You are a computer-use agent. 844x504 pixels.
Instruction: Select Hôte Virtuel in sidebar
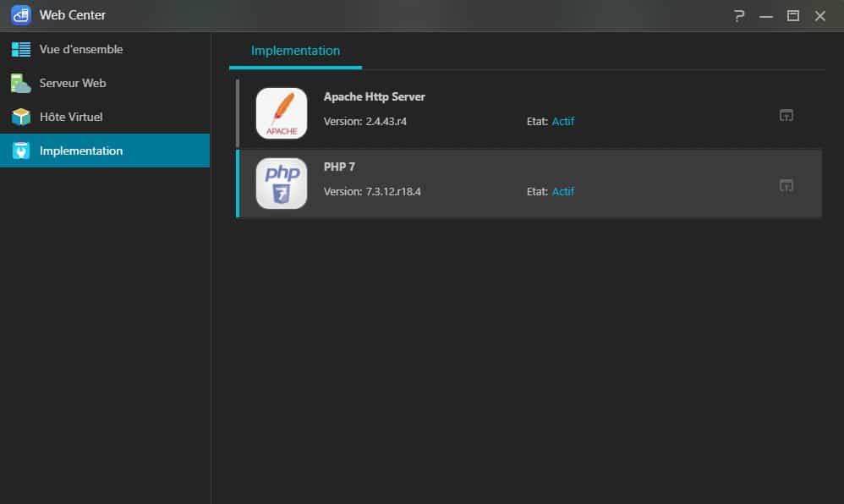[x=105, y=117]
